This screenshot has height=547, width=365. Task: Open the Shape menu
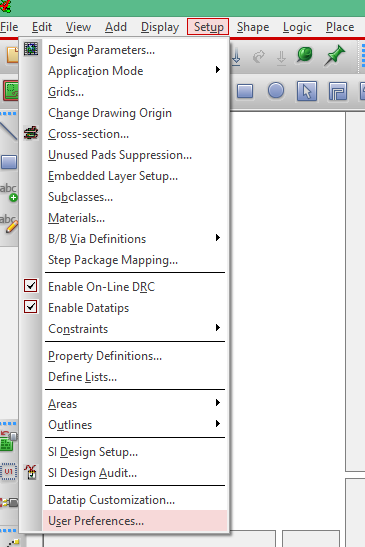click(x=253, y=27)
